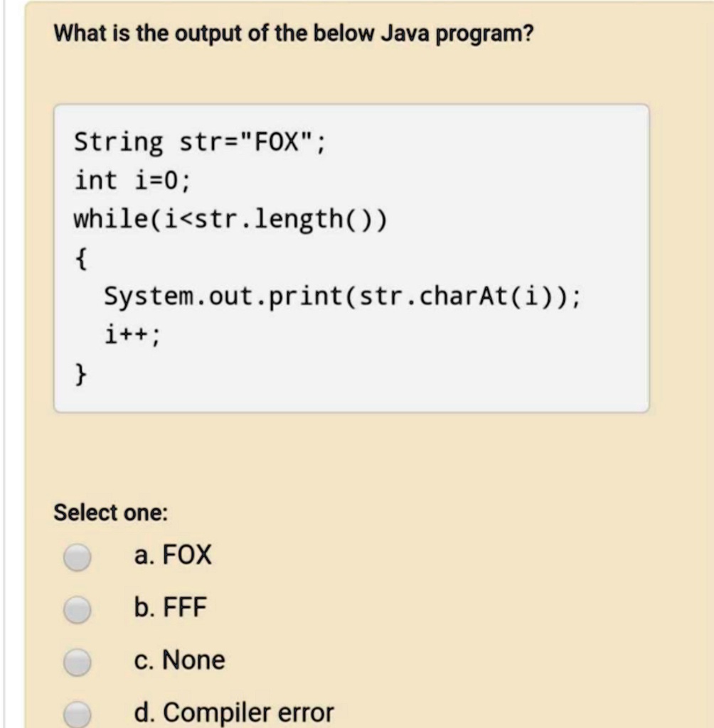The height and width of the screenshot is (728, 714).
Task: Click the while(i<str.length()) code line
Action: click(x=230, y=219)
